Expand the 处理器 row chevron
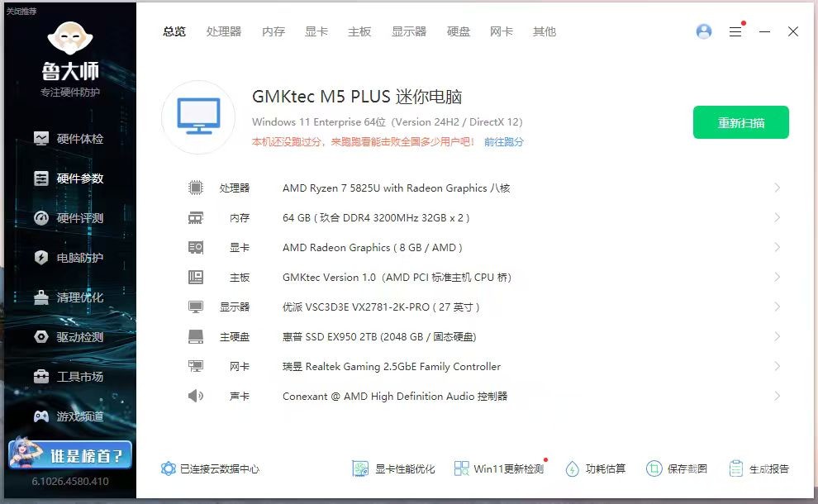This screenshot has height=504, width=818. (x=778, y=188)
